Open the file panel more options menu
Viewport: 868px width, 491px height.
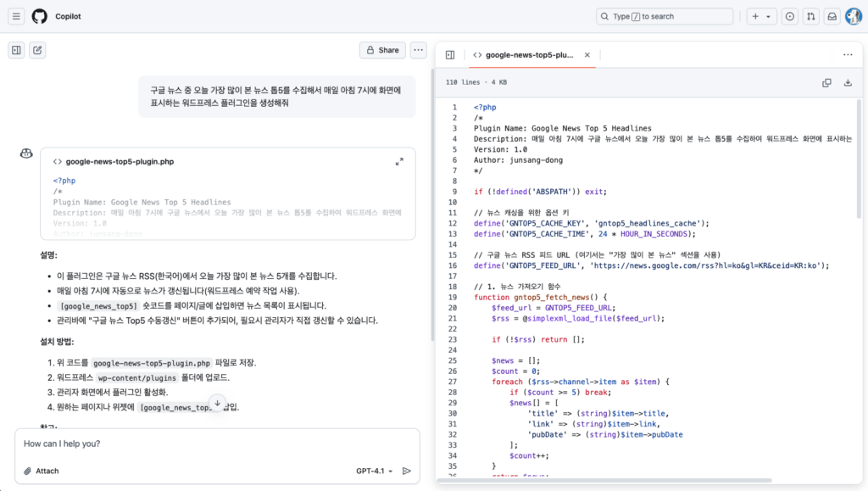point(848,55)
